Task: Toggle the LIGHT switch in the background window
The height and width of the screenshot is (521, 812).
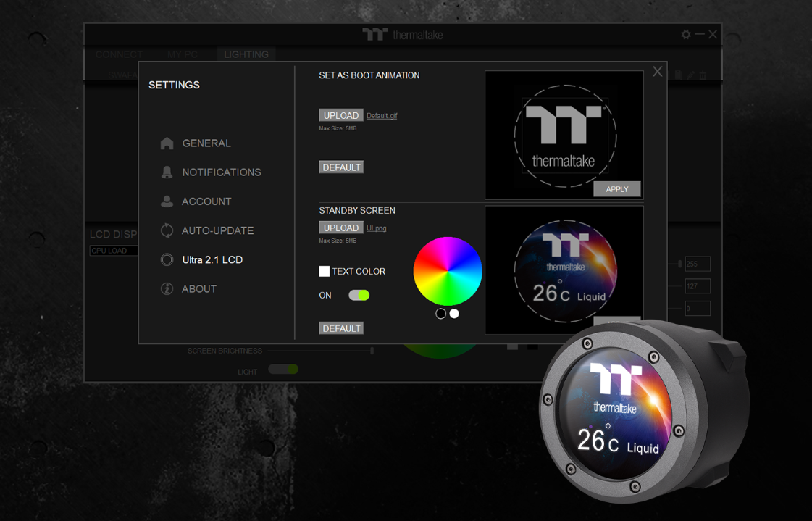Action: tap(282, 370)
